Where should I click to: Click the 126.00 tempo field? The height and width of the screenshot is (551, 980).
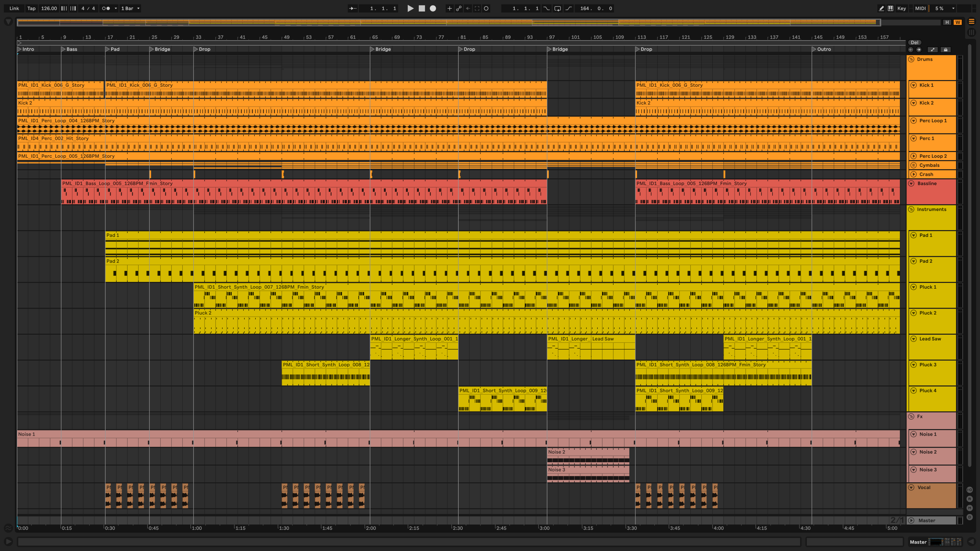pos(49,8)
